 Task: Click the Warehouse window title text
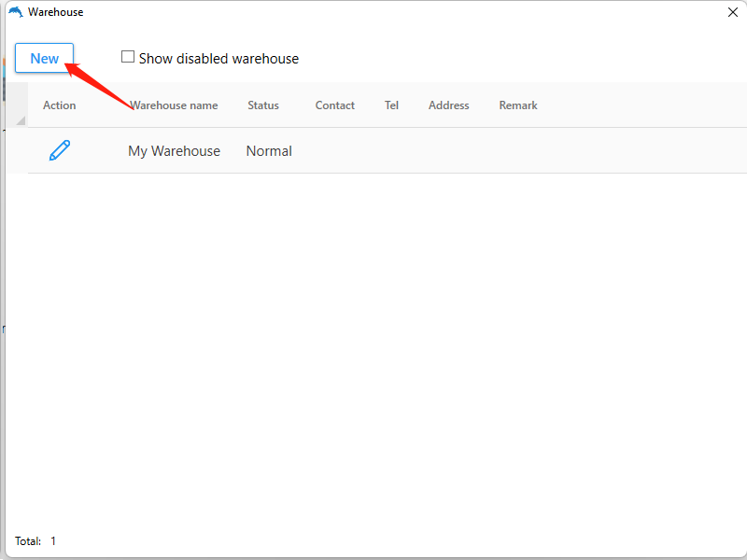(x=55, y=12)
